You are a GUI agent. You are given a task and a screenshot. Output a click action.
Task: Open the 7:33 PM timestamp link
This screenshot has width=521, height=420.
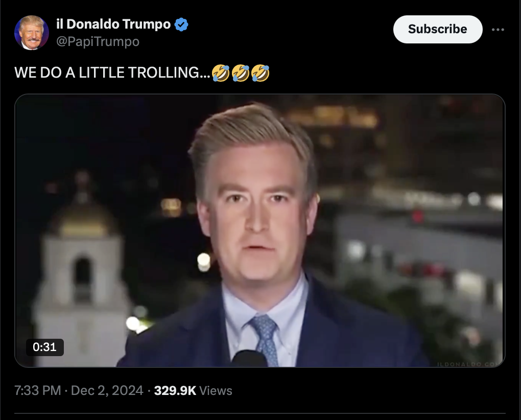coord(38,390)
